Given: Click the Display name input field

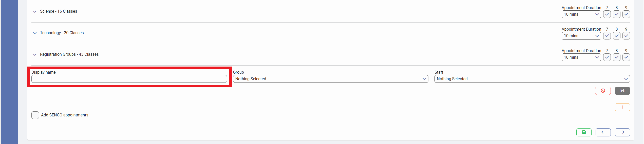Looking at the screenshot, I should [129, 79].
